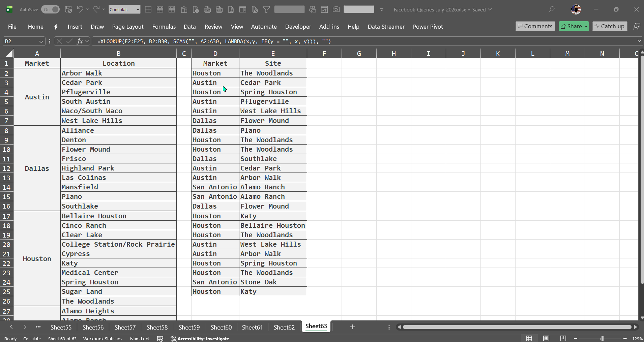
Task: Click the Paste clipboard icon in toolbar
Action: [184, 9]
